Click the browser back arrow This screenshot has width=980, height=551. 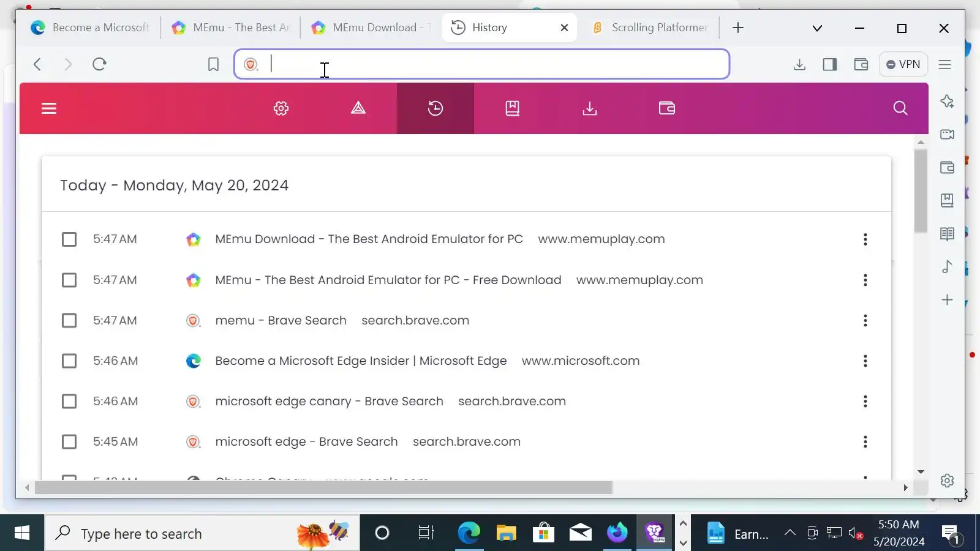tap(37, 64)
